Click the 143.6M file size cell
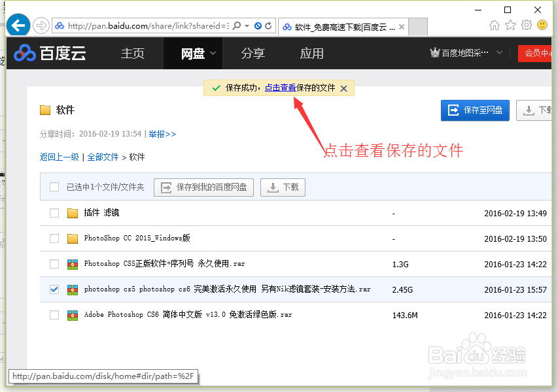 405,316
